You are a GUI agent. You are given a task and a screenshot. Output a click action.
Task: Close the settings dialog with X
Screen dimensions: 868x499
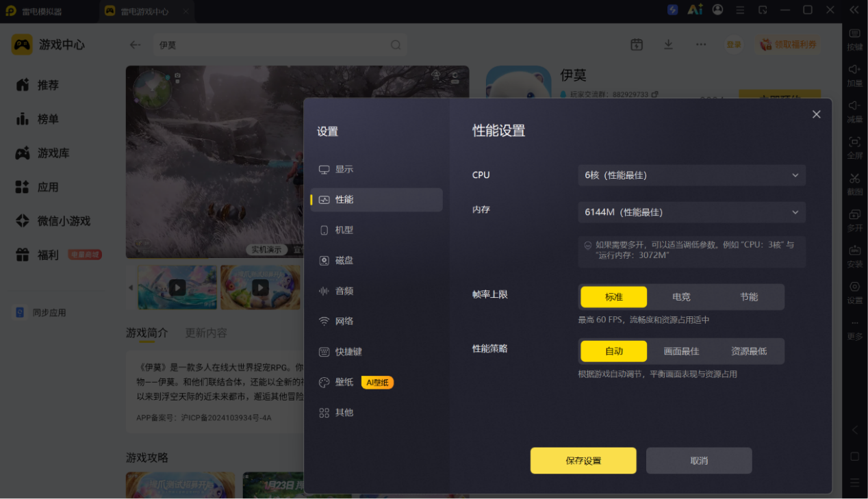816,114
